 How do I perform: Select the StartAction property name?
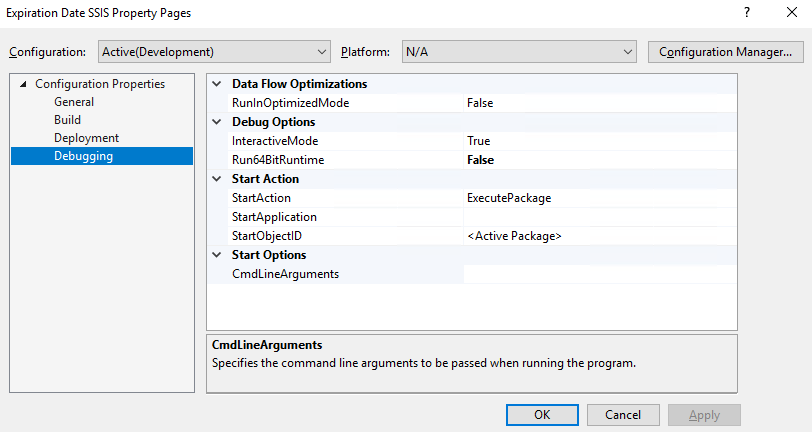(x=261, y=198)
